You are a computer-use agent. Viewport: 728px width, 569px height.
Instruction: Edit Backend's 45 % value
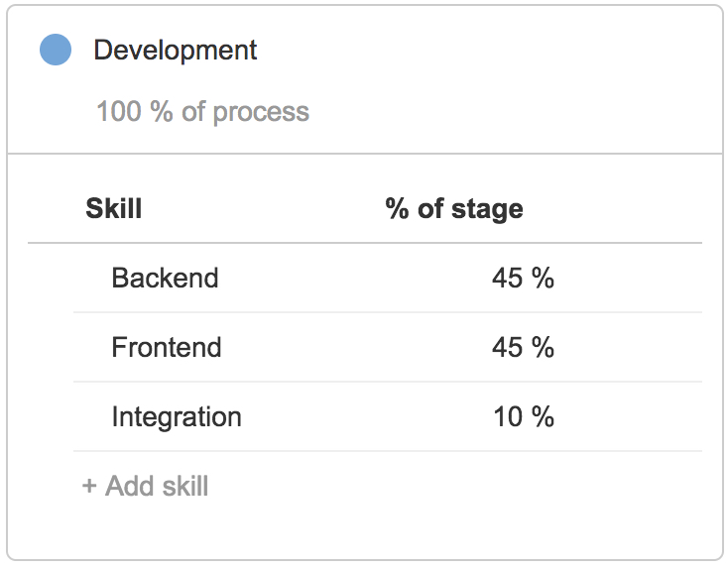click(523, 278)
